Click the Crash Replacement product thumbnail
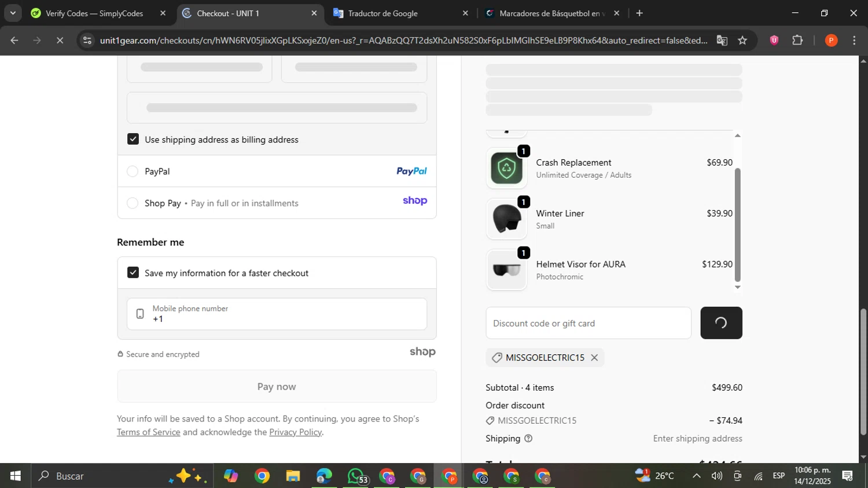This screenshot has width=868, height=488. tap(506, 168)
